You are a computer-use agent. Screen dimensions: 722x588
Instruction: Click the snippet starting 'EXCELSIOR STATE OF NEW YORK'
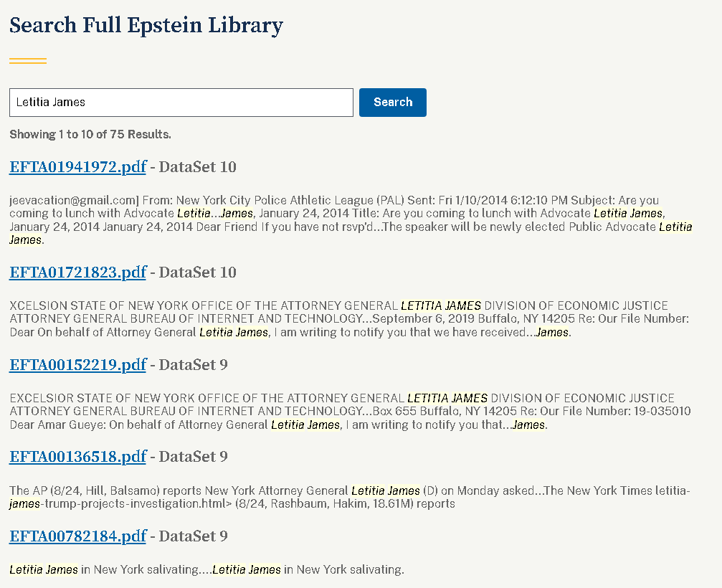point(351,411)
